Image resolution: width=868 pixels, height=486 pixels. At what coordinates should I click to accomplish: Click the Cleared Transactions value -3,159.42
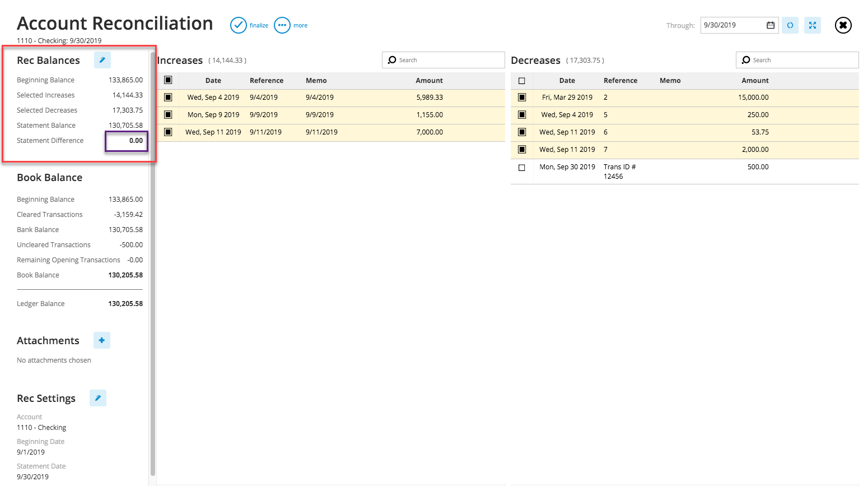coord(128,215)
